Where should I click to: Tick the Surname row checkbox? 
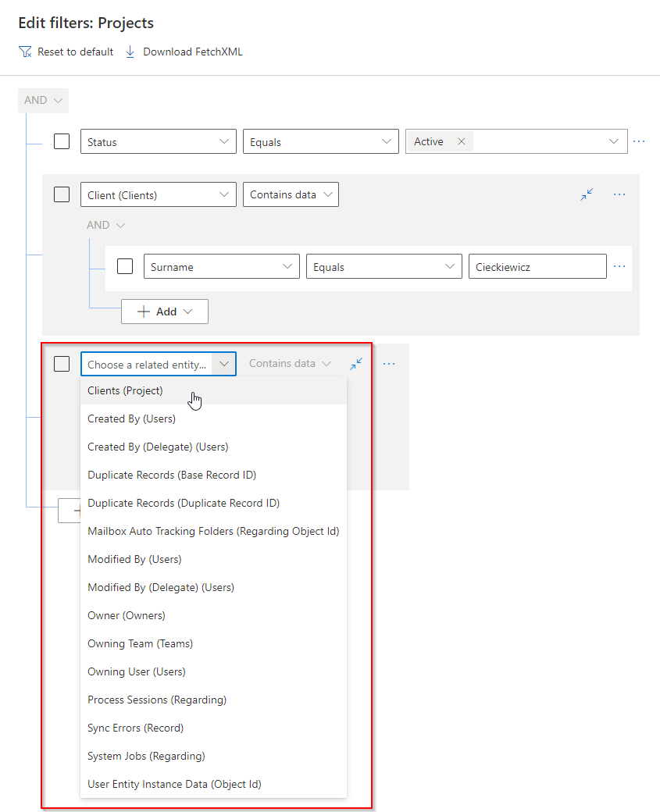click(125, 266)
